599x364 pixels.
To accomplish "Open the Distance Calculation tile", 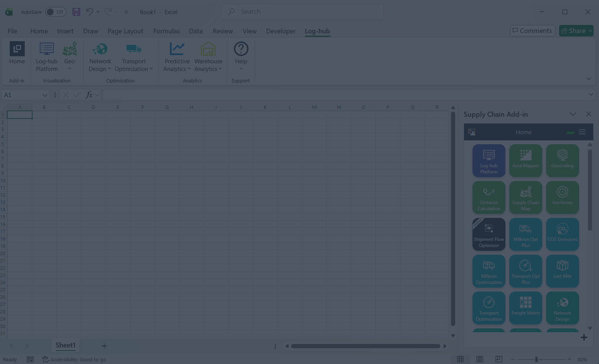I will pos(489,198).
